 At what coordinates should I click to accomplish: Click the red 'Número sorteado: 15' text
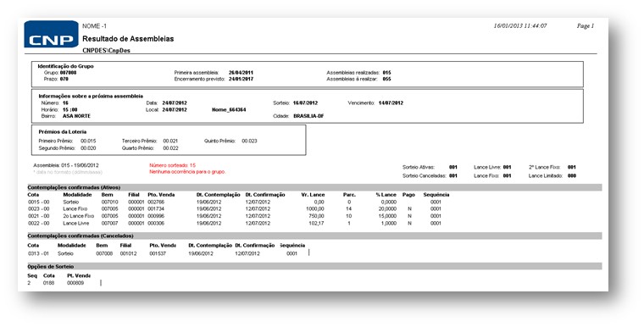(173, 165)
